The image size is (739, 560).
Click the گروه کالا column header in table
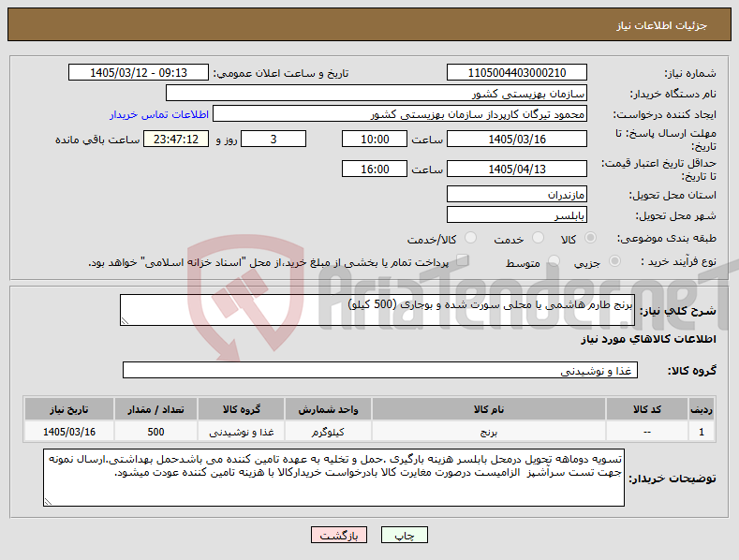(242, 409)
